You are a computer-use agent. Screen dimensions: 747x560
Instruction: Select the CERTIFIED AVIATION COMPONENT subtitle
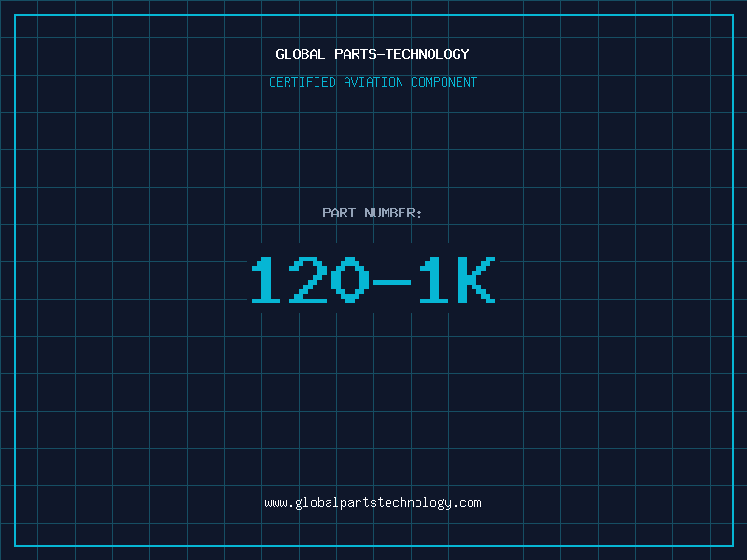373,82
